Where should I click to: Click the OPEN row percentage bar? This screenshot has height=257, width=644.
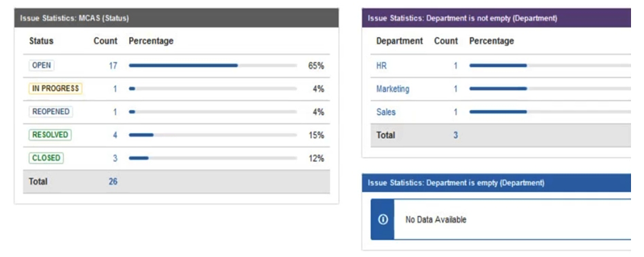(x=213, y=66)
